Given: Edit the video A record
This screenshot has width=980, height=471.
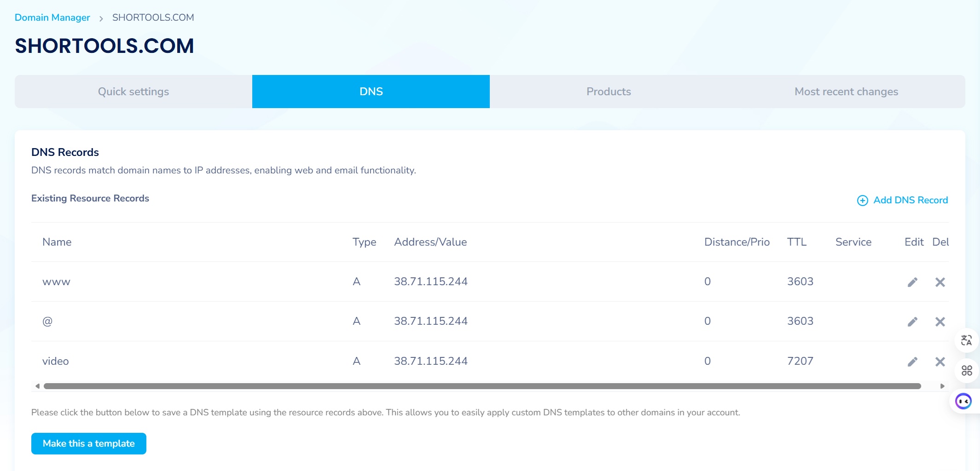Looking at the screenshot, I should pos(912,362).
